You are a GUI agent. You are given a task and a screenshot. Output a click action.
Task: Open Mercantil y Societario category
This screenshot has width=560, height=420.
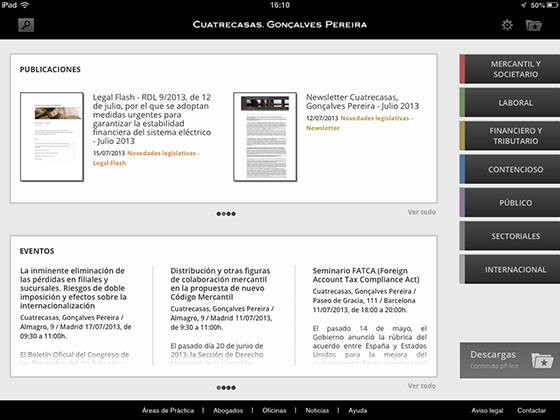pyautogui.click(x=510, y=69)
